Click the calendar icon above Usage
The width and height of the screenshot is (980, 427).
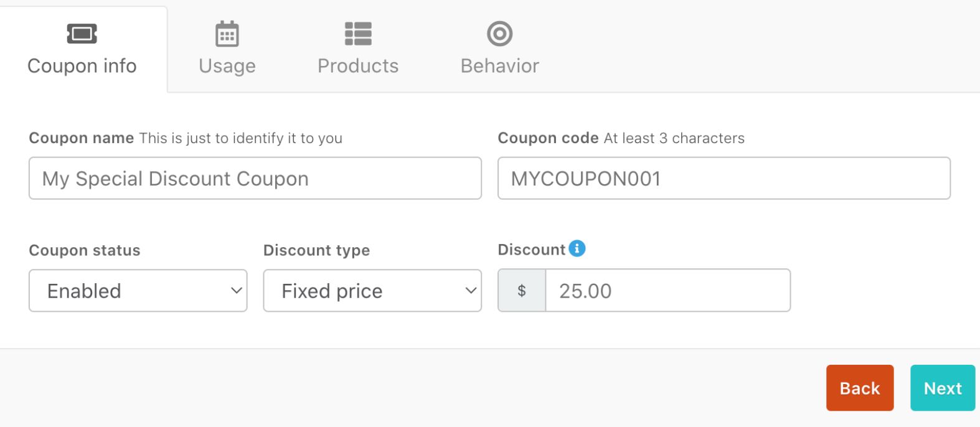point(227,34)
